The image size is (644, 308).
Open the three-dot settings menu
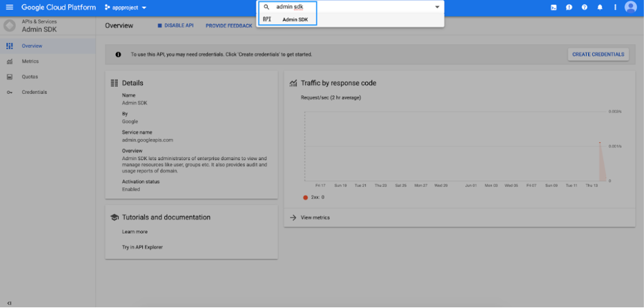pos(615,7)
